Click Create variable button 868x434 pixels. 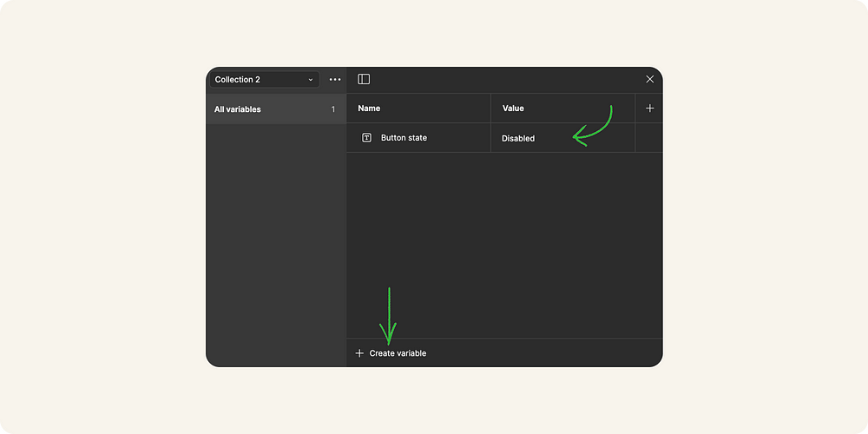click(391, 353)
